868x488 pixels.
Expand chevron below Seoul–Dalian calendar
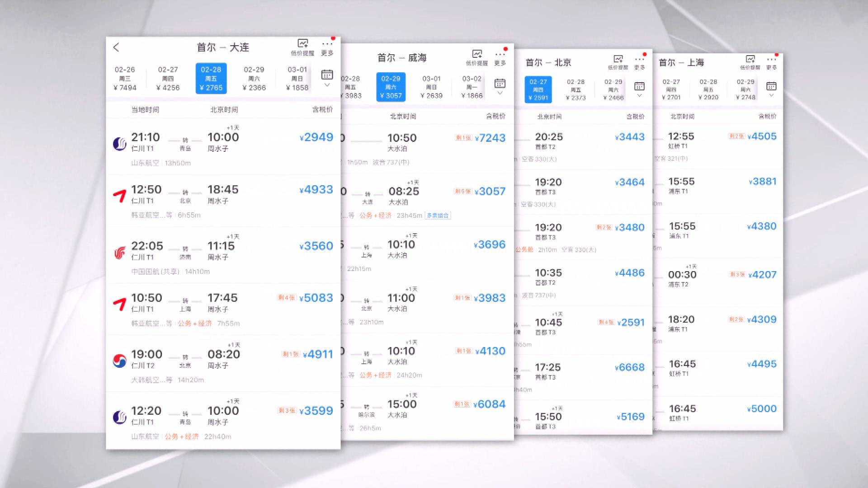327,85
